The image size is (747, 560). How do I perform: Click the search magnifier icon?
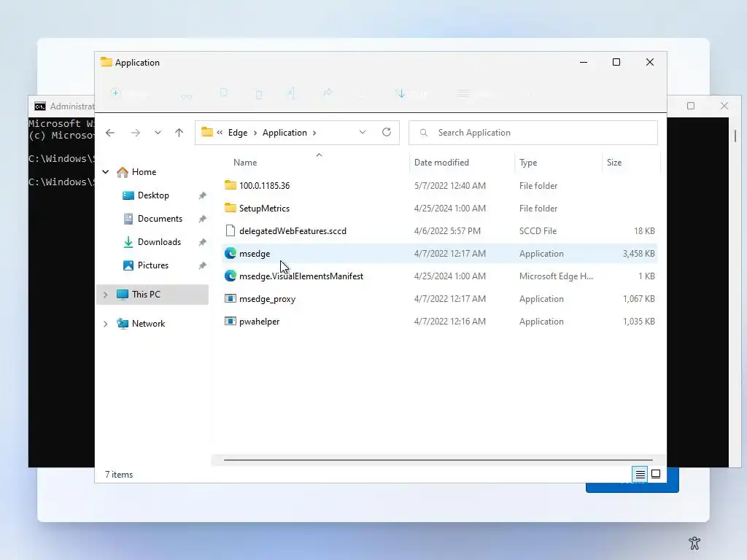coord(424,133)
